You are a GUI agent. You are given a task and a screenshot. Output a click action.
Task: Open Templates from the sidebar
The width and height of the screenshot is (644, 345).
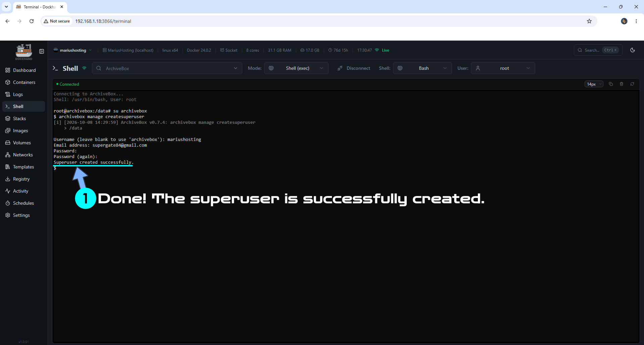click(23, 167)
